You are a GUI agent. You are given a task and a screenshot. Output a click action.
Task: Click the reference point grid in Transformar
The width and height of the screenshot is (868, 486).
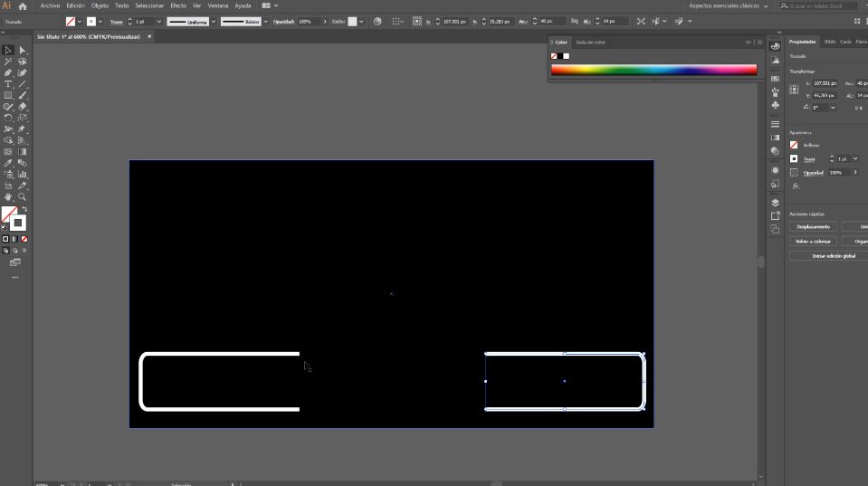(x=794, y=89)
